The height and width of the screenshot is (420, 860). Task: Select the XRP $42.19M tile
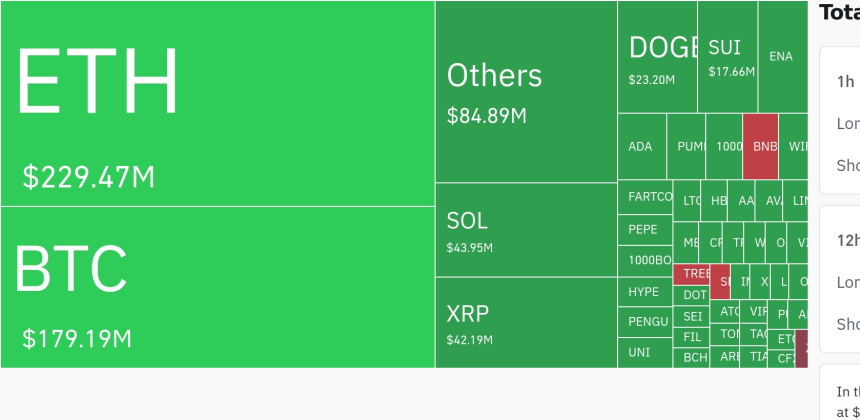(526, 322)
